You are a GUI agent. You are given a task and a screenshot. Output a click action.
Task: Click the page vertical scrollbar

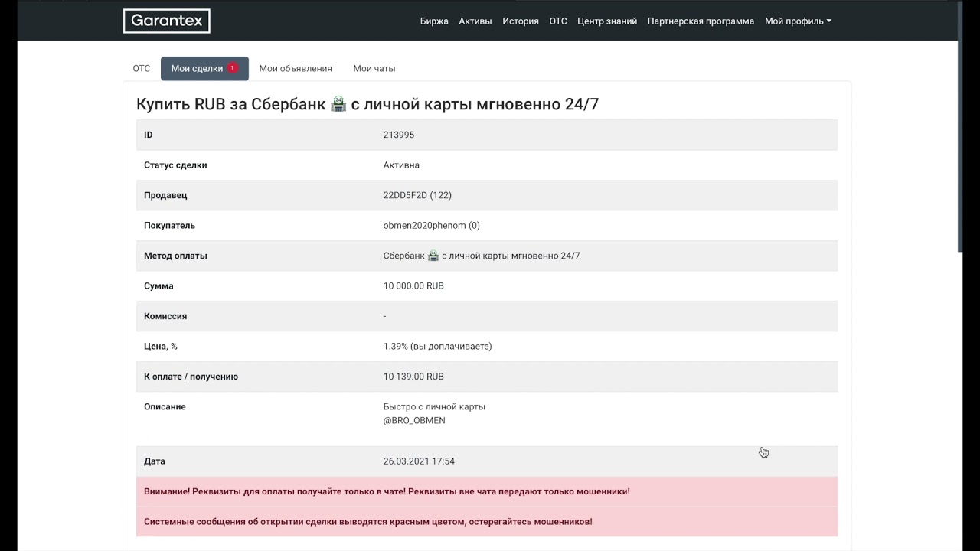tap(961, 126)
